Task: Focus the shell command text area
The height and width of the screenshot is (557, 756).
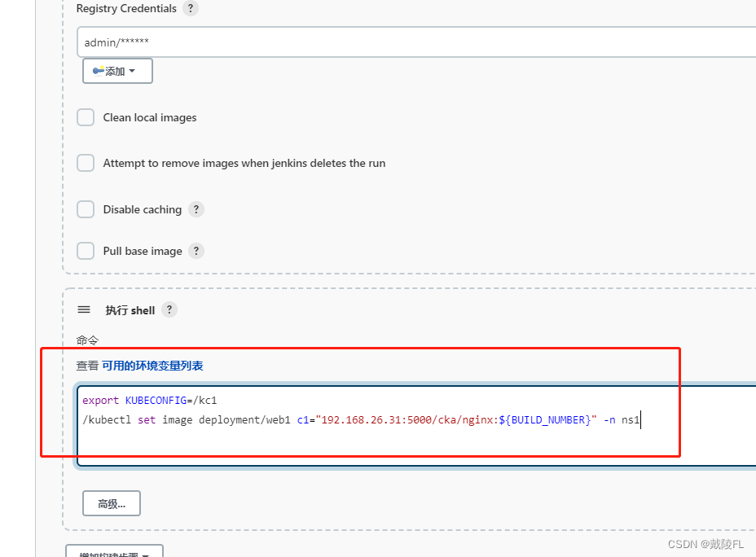Action: [416, 426]
